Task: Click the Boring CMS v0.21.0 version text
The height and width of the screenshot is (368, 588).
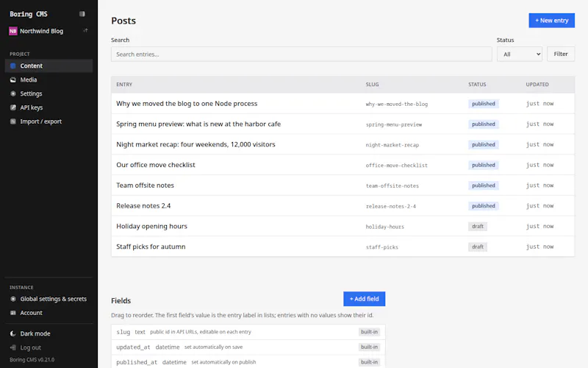Action: coord(32,360)
